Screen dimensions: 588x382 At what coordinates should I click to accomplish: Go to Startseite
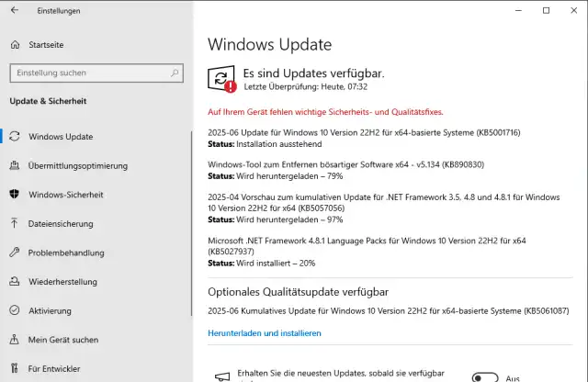46,45
